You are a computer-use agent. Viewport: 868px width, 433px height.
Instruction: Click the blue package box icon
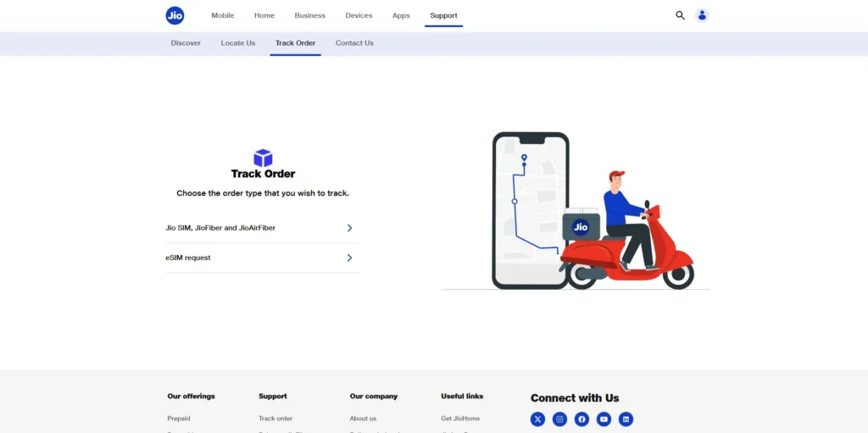(263, 158)
